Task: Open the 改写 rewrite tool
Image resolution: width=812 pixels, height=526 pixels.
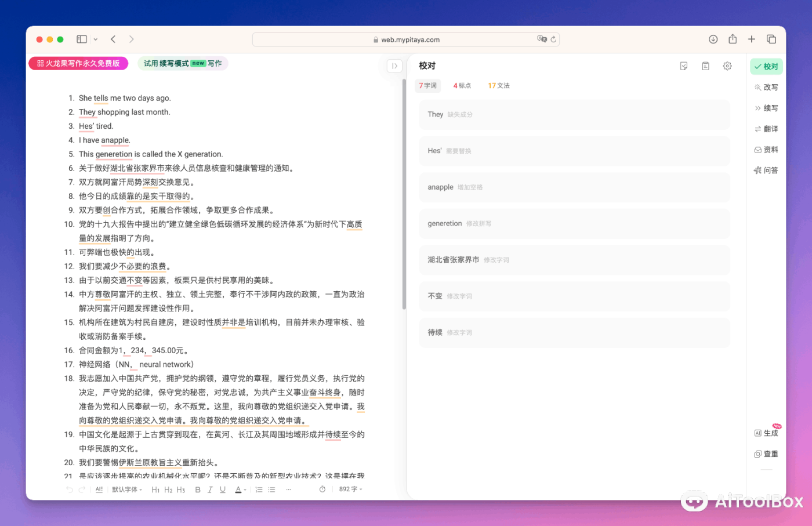Action: pos(766,88)
